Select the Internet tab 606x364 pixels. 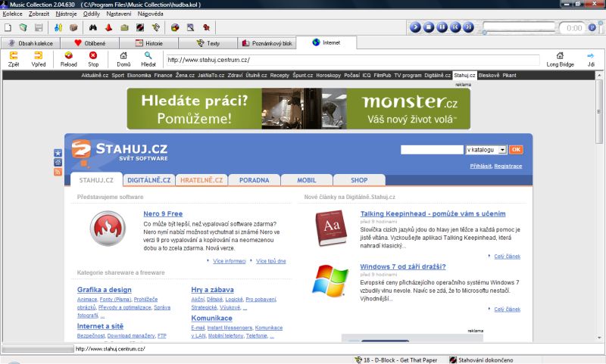[326, 42]
